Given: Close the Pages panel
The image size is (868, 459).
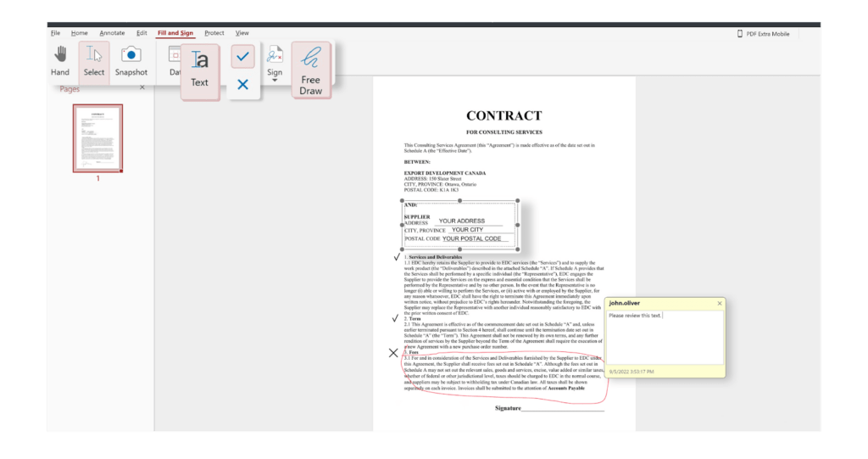Looking at the screenshot, I should tap(142, 88).
